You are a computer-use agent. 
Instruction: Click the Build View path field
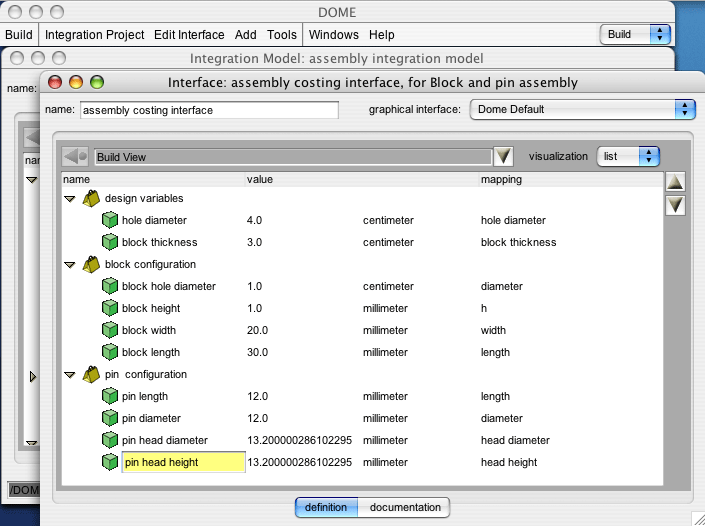293,157
